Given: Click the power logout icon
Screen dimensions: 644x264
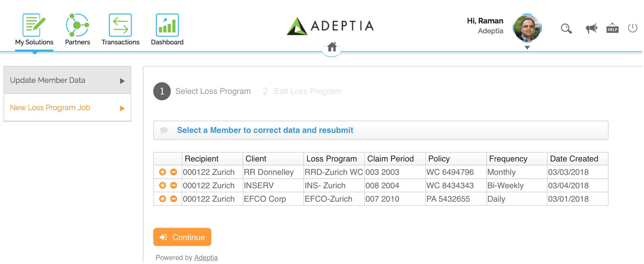Looking at the screenshot, I should [x=633, y=28].
